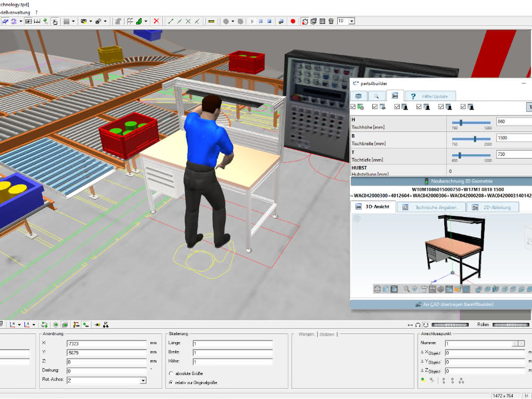Viewport: 532px width, 399px height.
Task: Open the Rot.-Achse dropdown
Action: (x=143, y=381)
